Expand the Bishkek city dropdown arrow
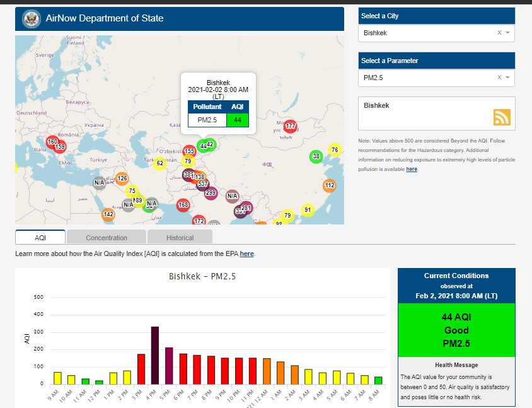 pyautogui.click(x=508, y=33)
